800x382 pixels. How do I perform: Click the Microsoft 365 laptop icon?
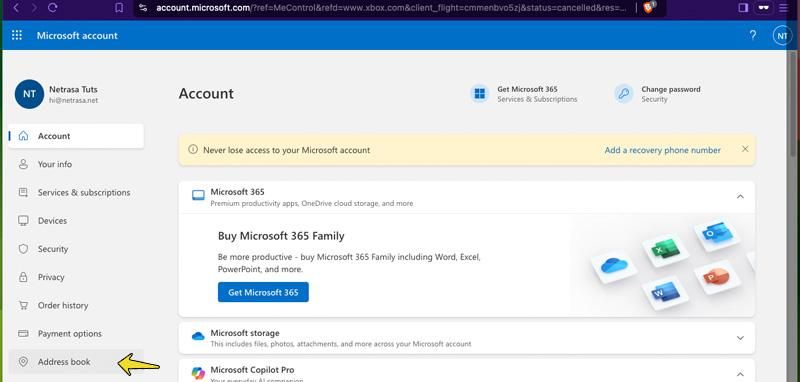(198, 195)
